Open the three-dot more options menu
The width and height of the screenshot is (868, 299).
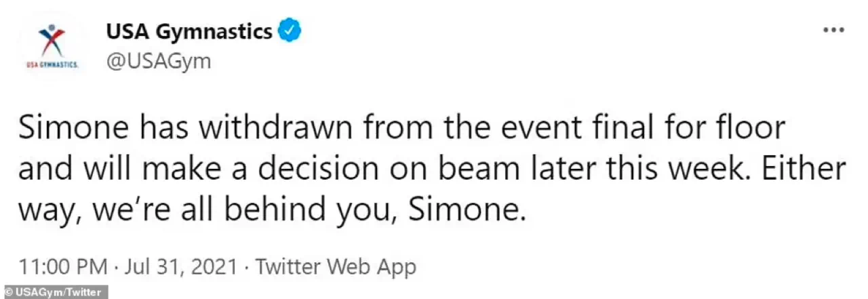[832, 31]
